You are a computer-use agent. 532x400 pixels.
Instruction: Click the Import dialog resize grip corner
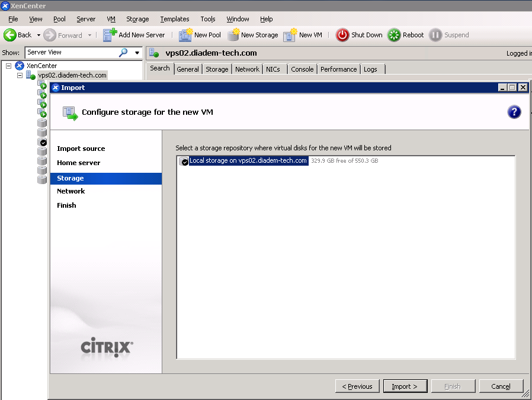[x=525, y=393]
